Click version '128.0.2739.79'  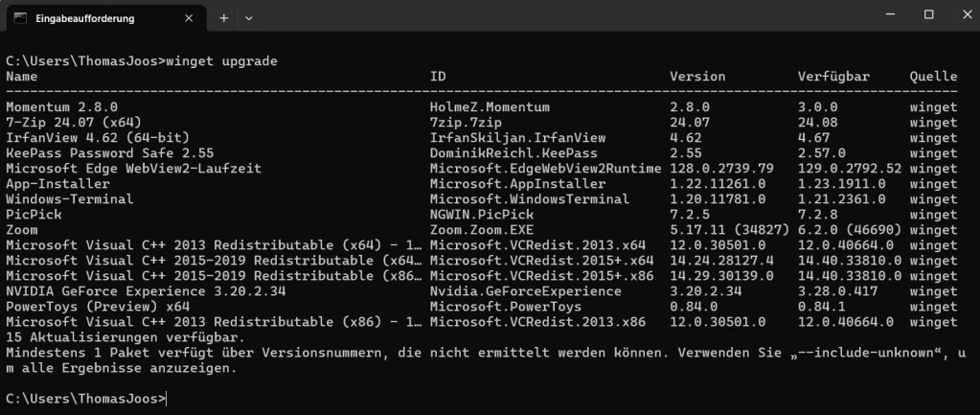point(722,168)
